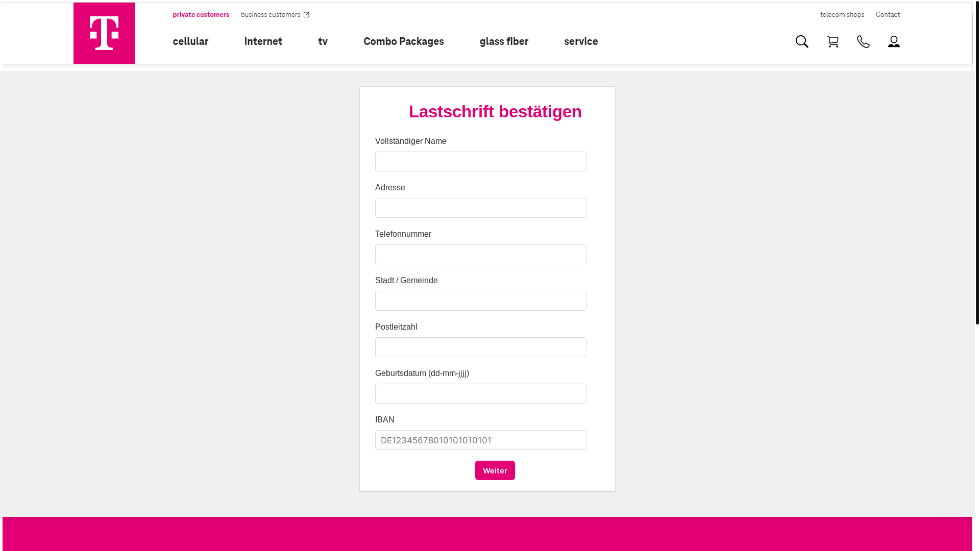The image size is (980, 551).
Task: Select the private customers tab
Action: pos(201,15)
